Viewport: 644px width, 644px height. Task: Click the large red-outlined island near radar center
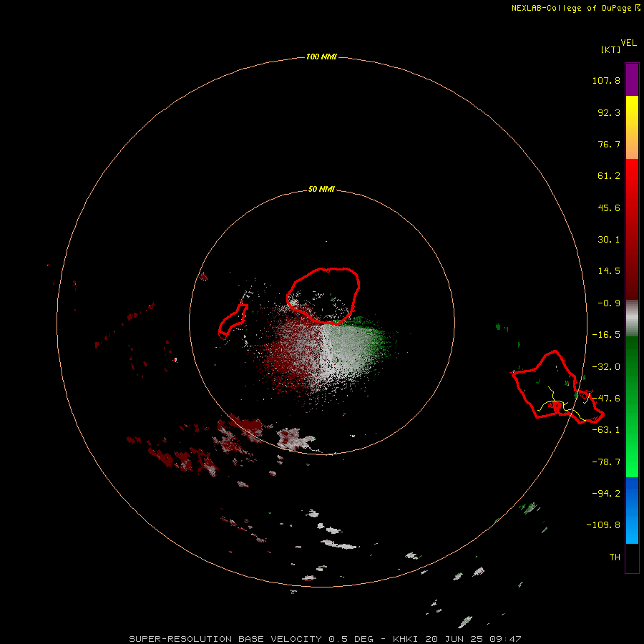point(324,296)
